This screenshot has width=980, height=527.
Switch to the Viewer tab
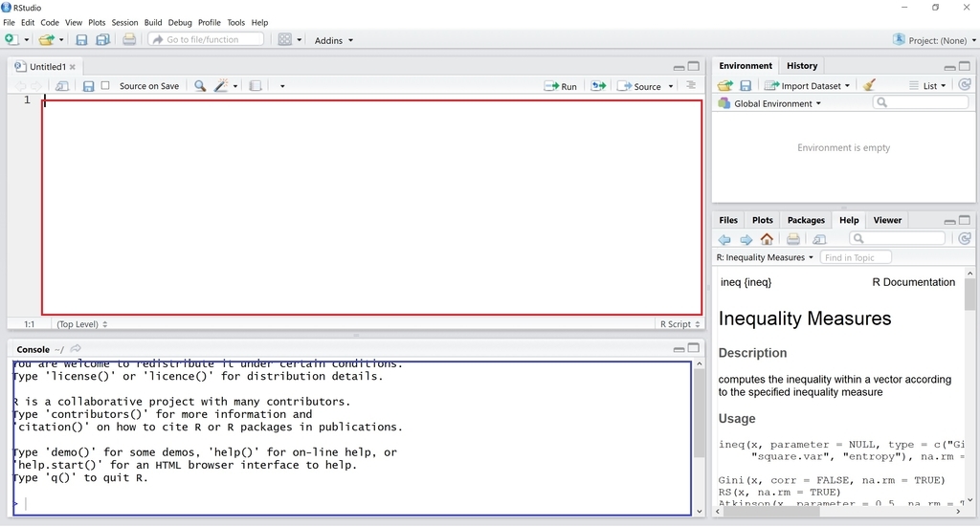pyautogui.click(x=887, y=220)
